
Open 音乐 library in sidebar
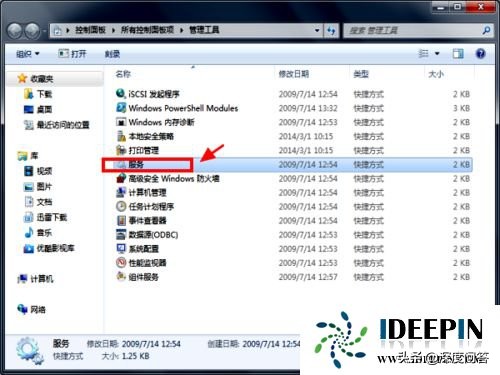(x=38, y=233)
